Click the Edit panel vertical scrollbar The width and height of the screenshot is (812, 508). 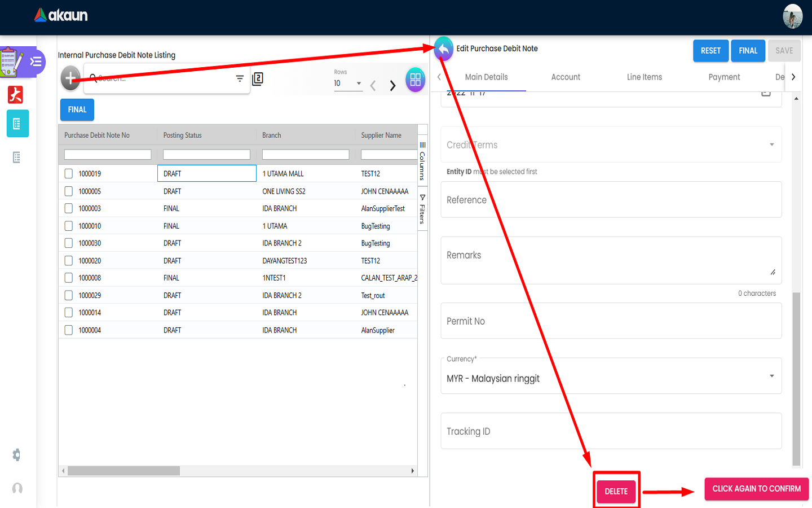796,379
